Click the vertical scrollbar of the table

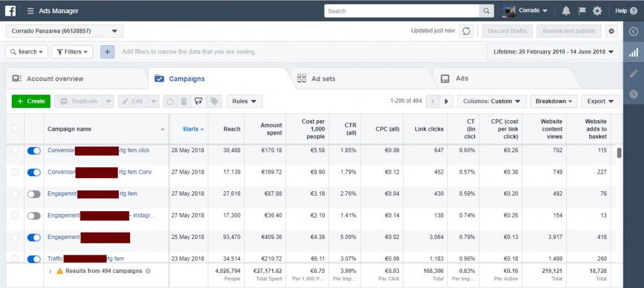point(619,153)
